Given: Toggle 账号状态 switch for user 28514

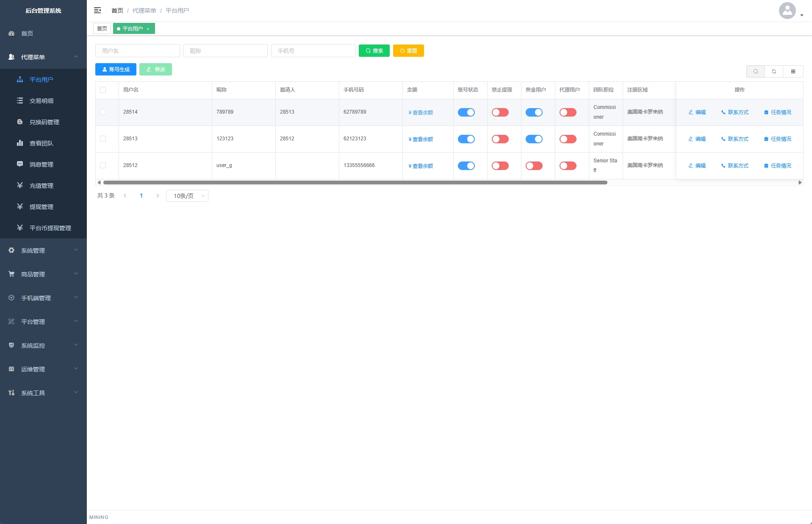Looking at the screenshot, I should click(466, 112).
